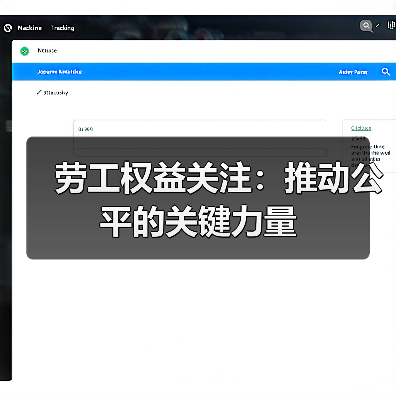Open the bar chart icon at top right
Image resolution: width=396 pixels, height=396 pixels.
[x=391, y=25]
